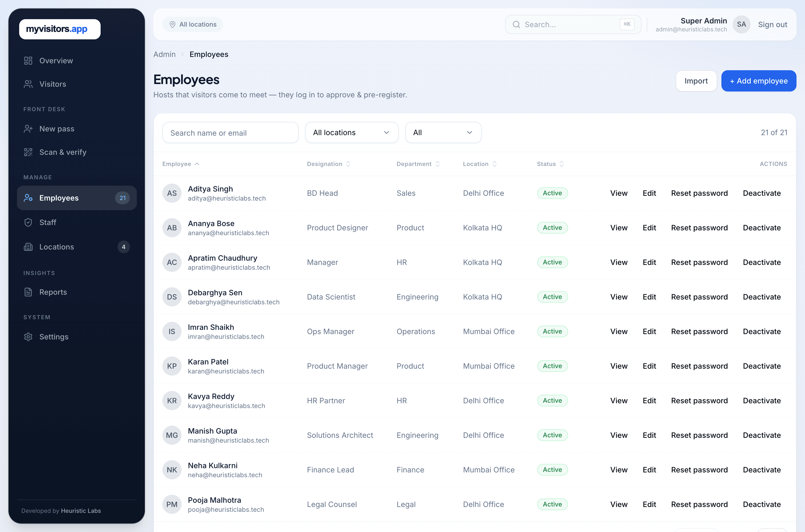
Task: Reset password for Apratim Chaudhury
Action: pyautogui.click(x=699, y=262)
